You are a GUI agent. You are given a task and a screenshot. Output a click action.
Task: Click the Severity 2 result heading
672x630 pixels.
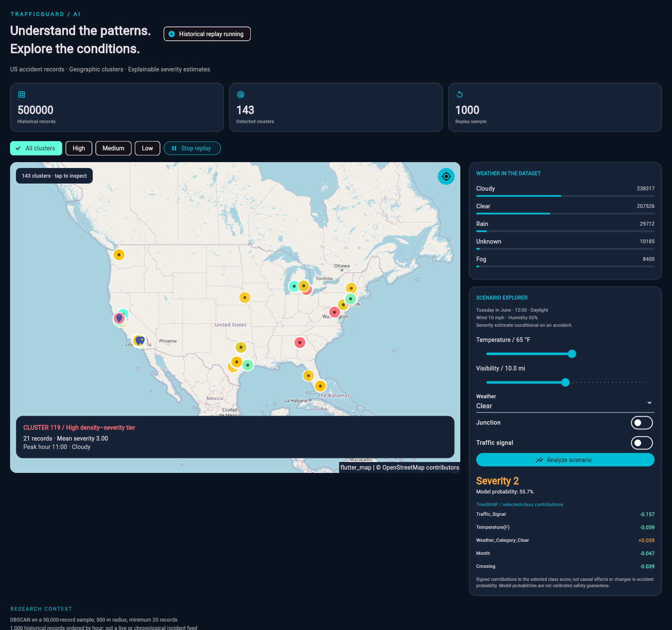click(497, 481)
